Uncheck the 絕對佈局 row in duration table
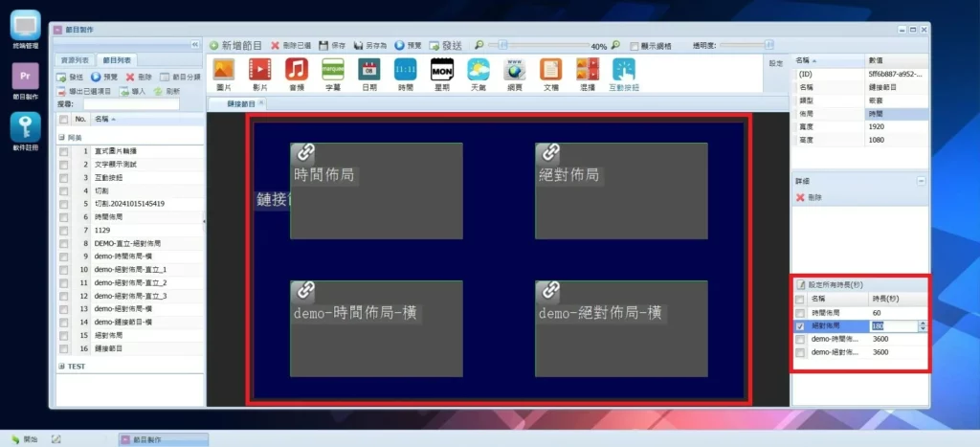Viewport: 980px width, 447px height. click(800, 326)
